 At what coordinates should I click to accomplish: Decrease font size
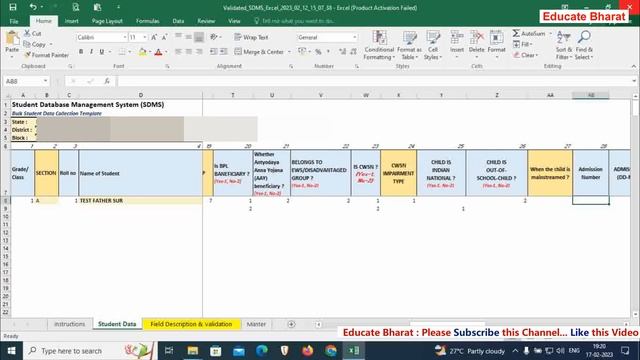click(x=164, y=37)
